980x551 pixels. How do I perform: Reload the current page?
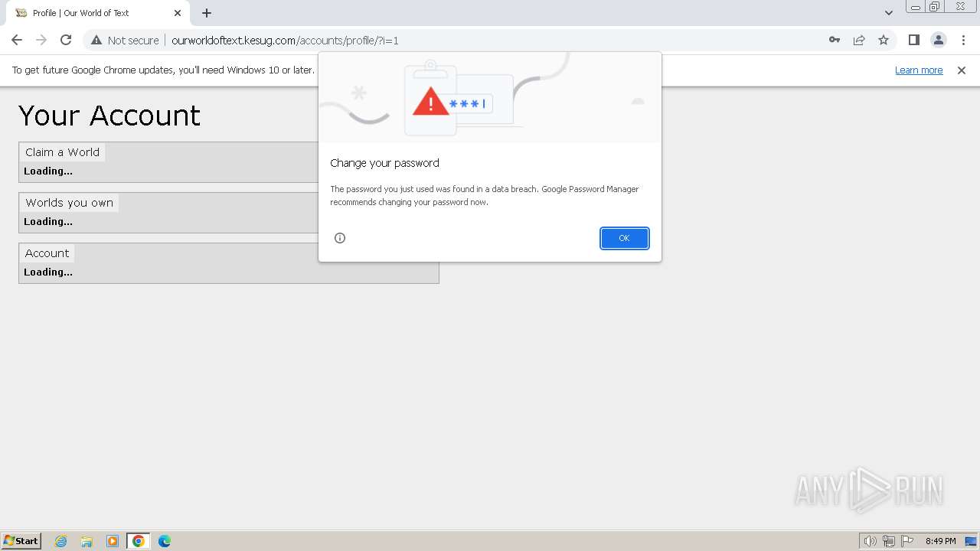point(66,40)
